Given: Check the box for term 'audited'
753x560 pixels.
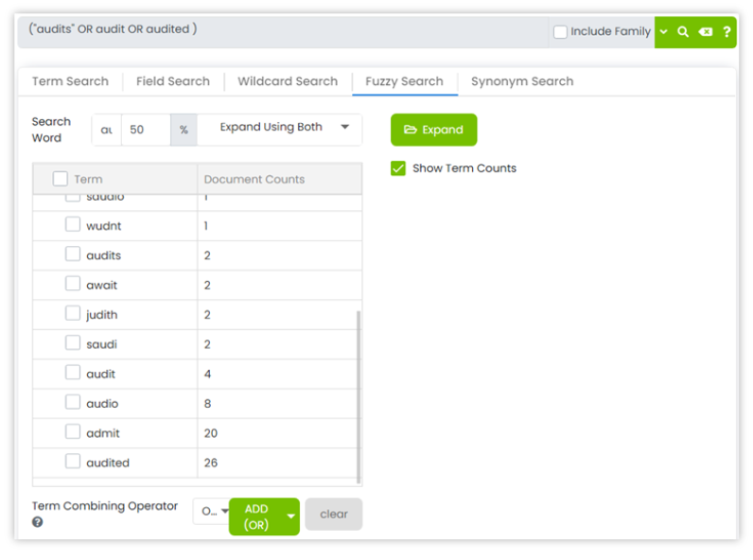Looking at the screenshot, I should click(73, 462).
